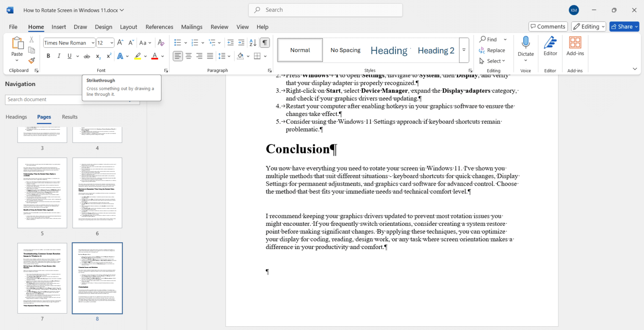Viewport: 644px width, 330px height.
Task: Sort the selected paragraphs
Action: point(252,42)
